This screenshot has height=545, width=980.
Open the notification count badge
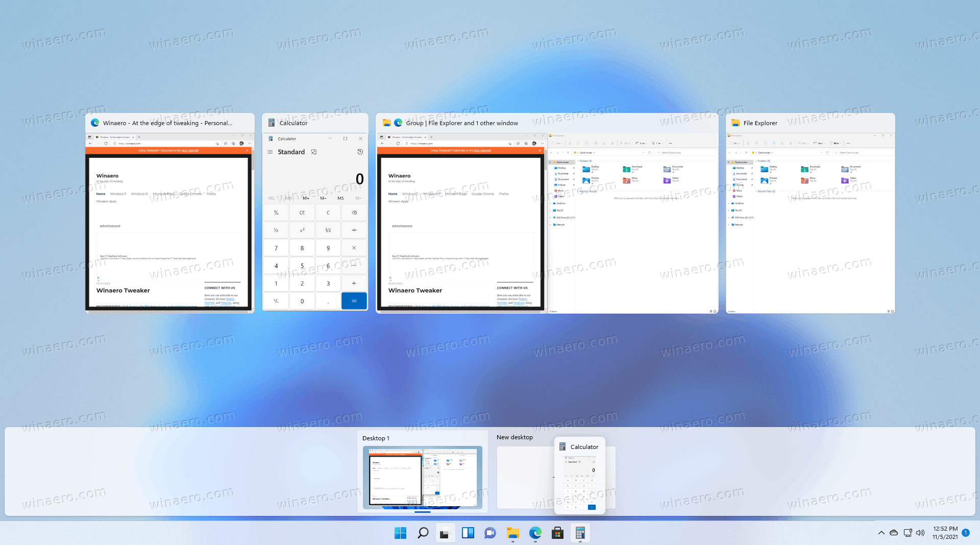[966, 533]
